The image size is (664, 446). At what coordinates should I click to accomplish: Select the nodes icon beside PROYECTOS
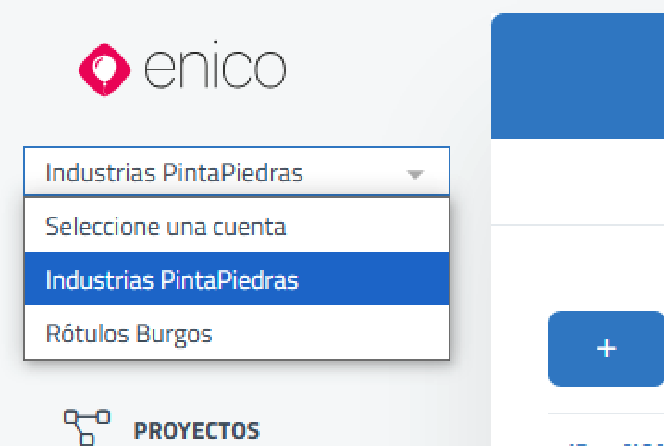pos(87,427)
